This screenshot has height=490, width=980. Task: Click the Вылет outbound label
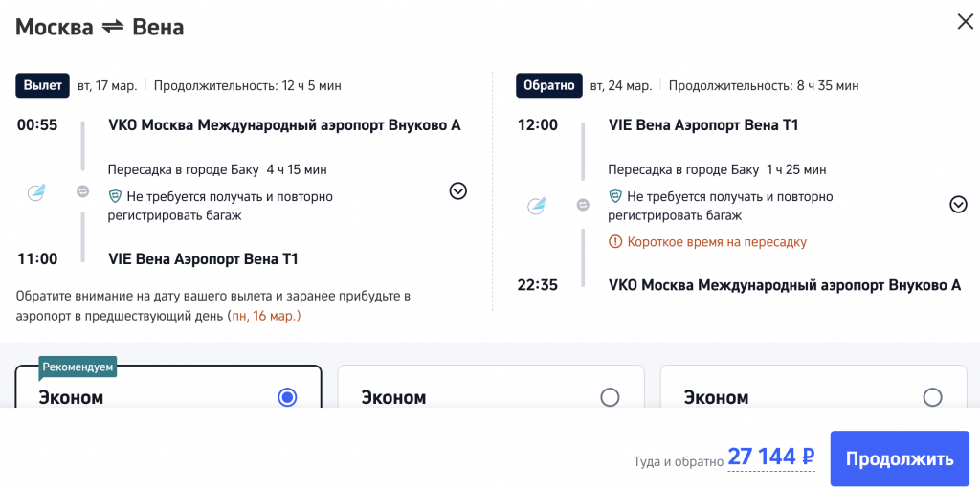(x=43, y=85)
